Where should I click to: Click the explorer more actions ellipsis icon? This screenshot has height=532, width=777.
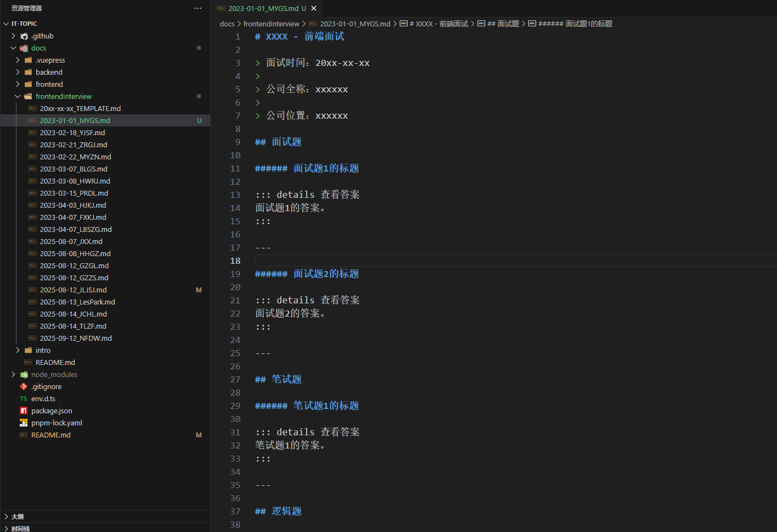(198, 8)
